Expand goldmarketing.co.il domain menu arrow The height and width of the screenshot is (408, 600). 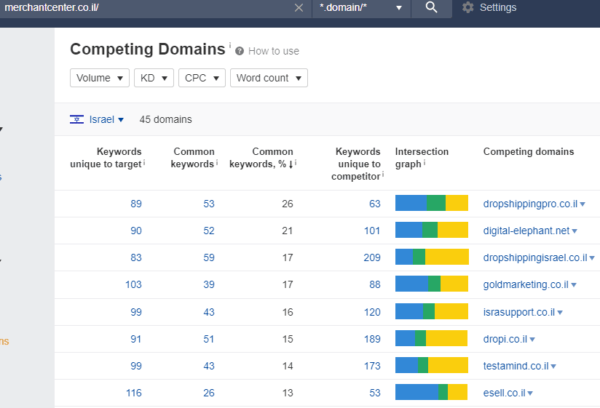tap(574, 285)
